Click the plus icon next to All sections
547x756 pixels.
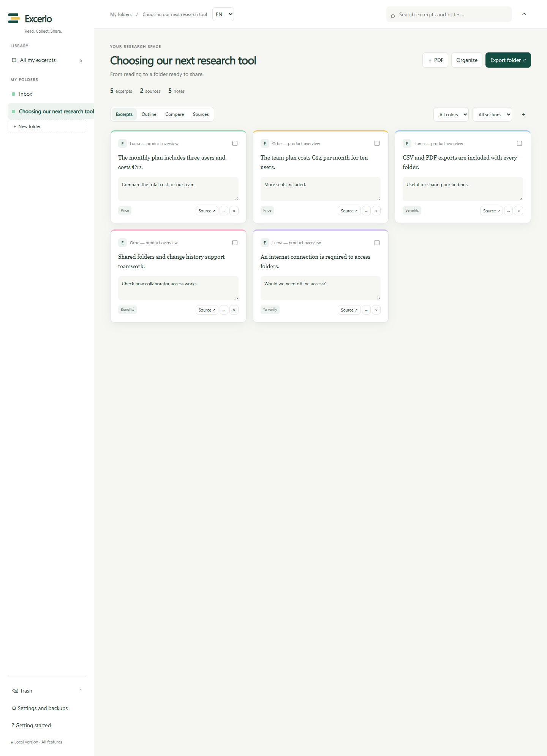point(523,114)
